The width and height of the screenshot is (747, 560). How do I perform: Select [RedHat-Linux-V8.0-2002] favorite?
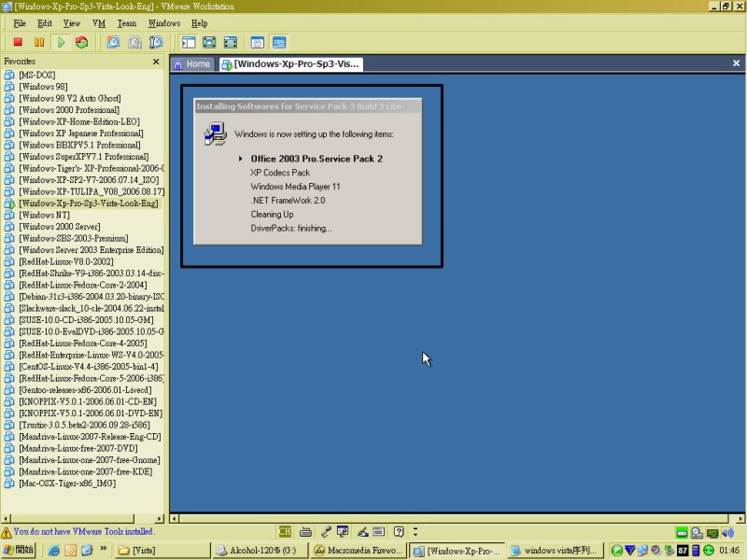(x=66, y=261)
